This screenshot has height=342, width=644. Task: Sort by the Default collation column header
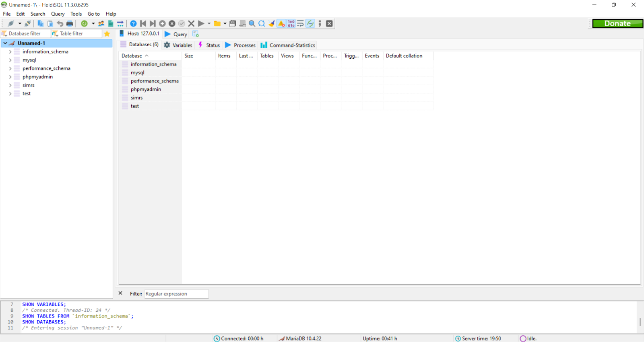[408, 56]
